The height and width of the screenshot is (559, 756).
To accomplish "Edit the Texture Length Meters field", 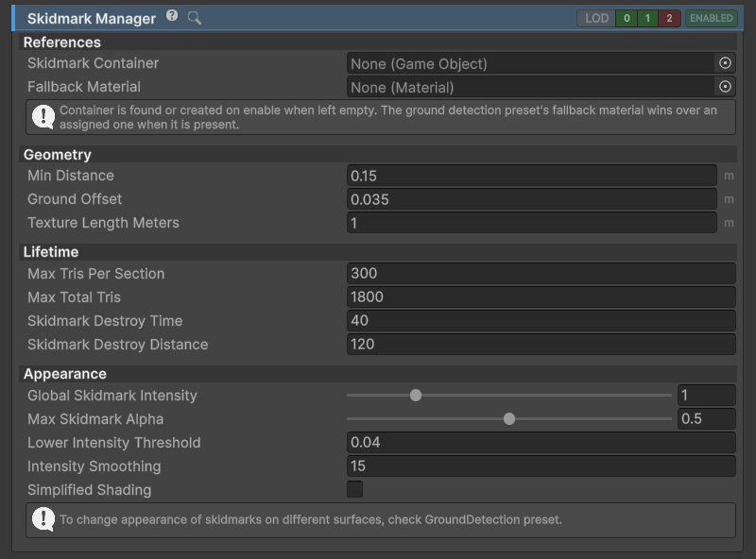I will point(532,223).
